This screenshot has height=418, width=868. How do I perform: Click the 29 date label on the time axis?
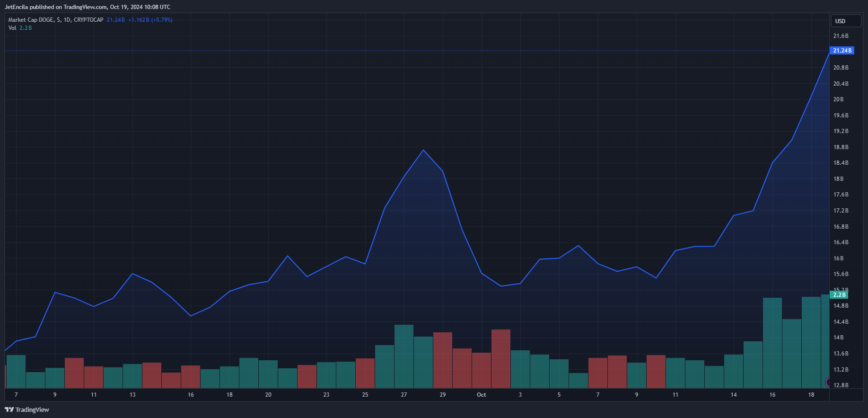click(x=443, y=395)
